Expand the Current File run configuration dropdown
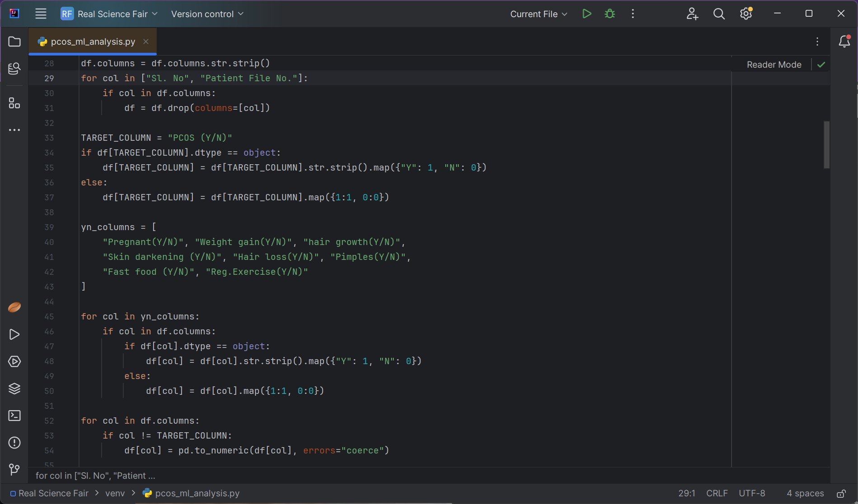 pyautogui.click(x=538, y=14)
